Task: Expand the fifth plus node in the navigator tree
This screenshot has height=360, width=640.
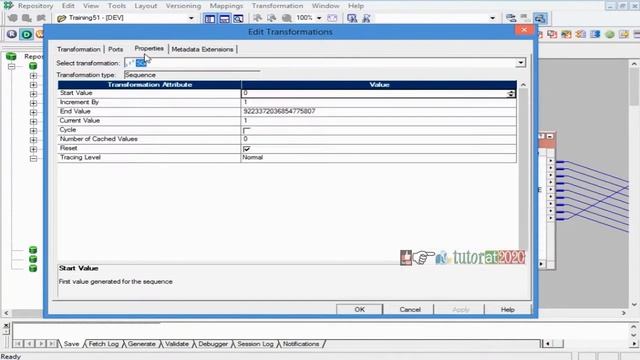Action: (x=33, y=112)
